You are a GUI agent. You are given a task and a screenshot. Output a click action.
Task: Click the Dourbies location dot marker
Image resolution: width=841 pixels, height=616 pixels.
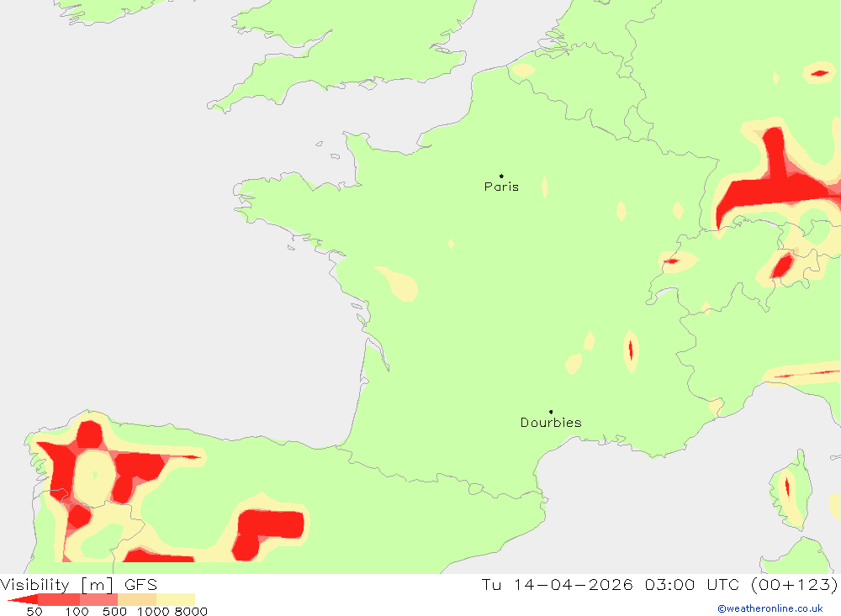pos(551,412)
